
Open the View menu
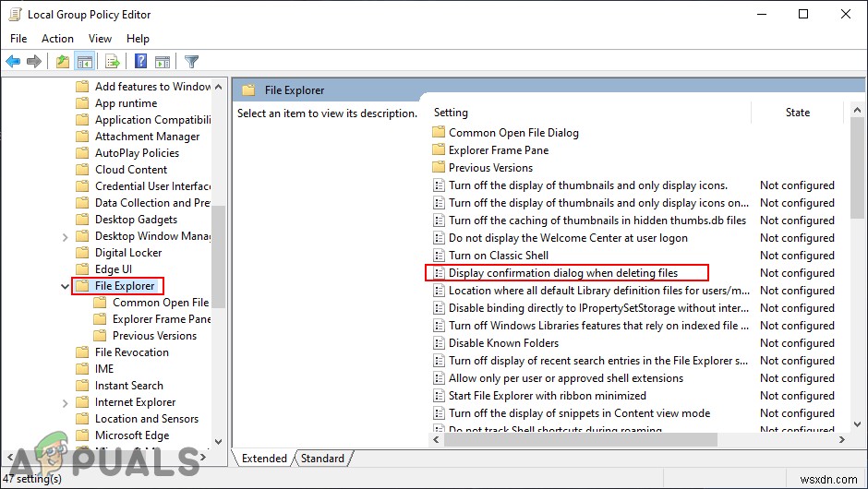click(x=100, y=38)
